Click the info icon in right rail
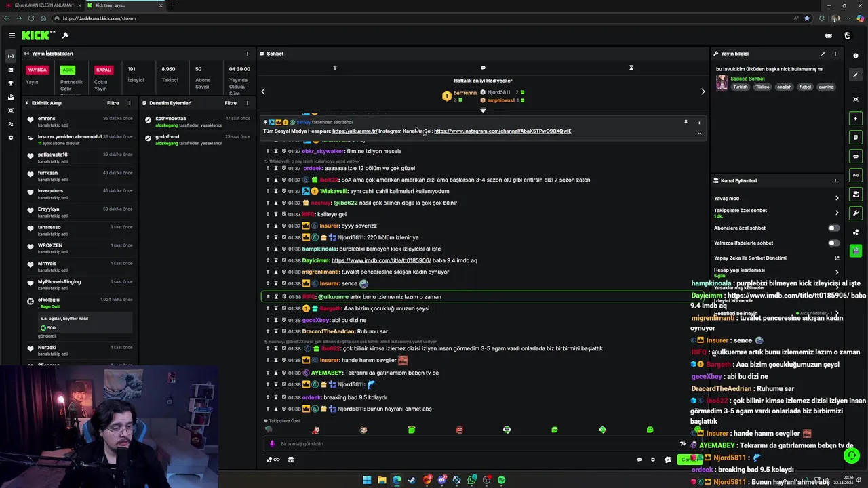868x488 pixels. [856, 56]
